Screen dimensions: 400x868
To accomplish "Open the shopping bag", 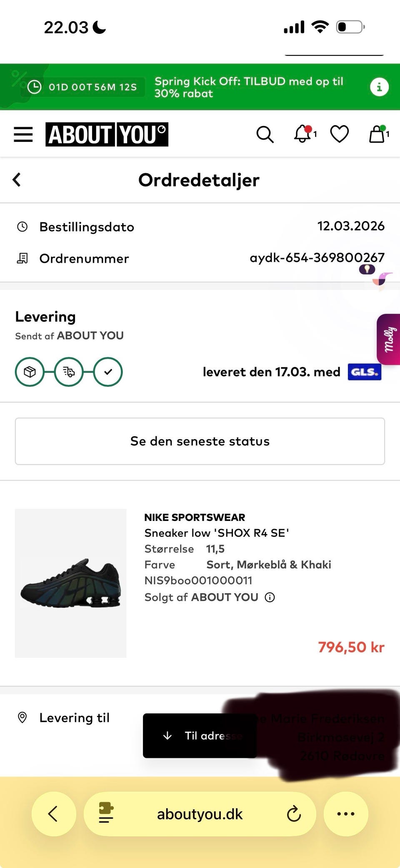I will point(377,134).
